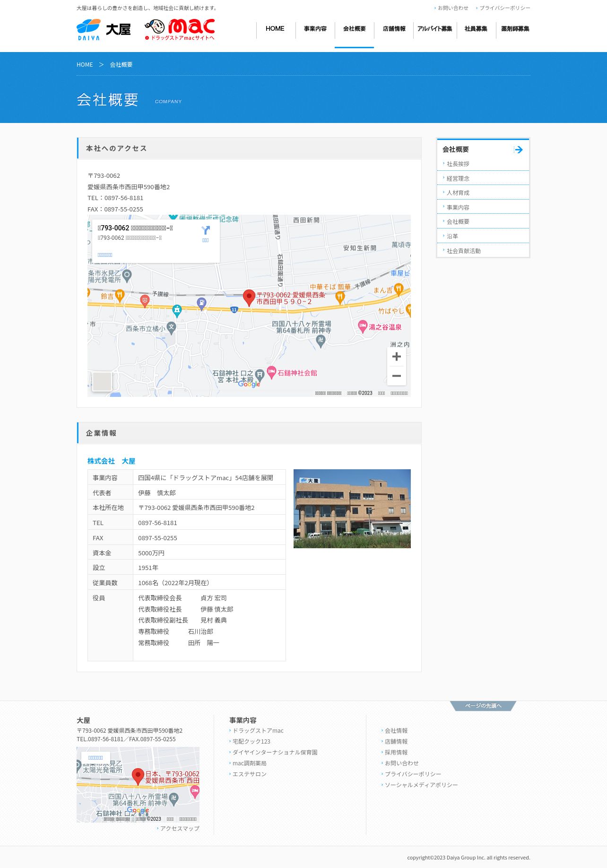Viewport: 607px width, 868px height.
Task: Open ドラッグストアmac footer link
Action: click(258, 731)
